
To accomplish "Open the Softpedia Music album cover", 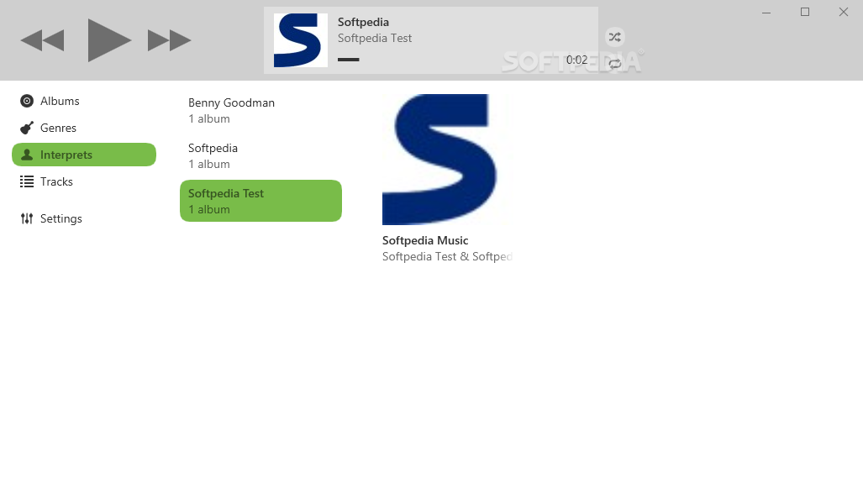I will click(447, 160).
